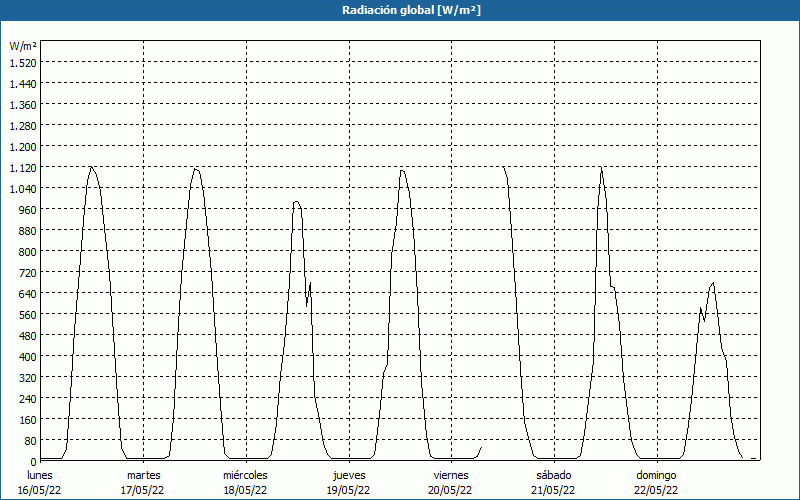The width and height of the screenshot is (800, 500).
Task: Select the 'lunes' day label
Action: [x=40, y=475]
